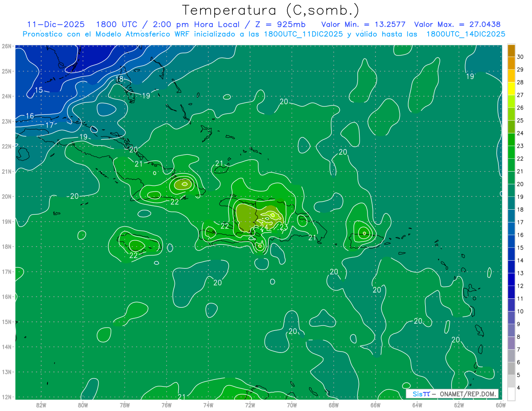The width and height of the screenshot is (532, 411).
Task: Click the color scale value "13"
Action: pyautogui.click(x=520, y=273)
